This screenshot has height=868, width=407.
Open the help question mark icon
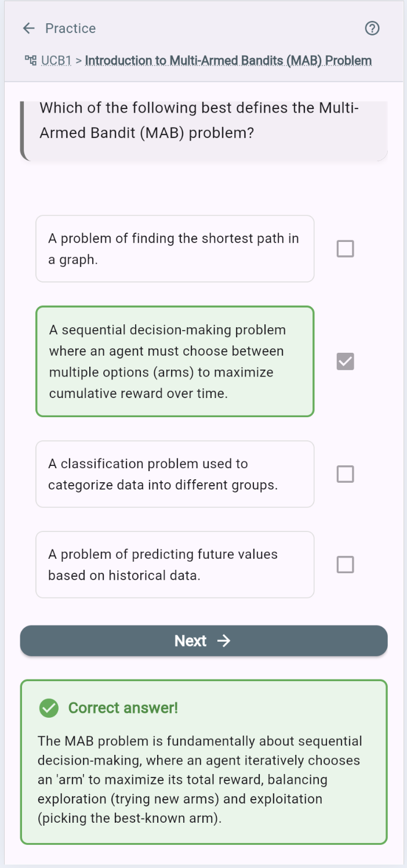pyautogui.click(x=372, y=28)
